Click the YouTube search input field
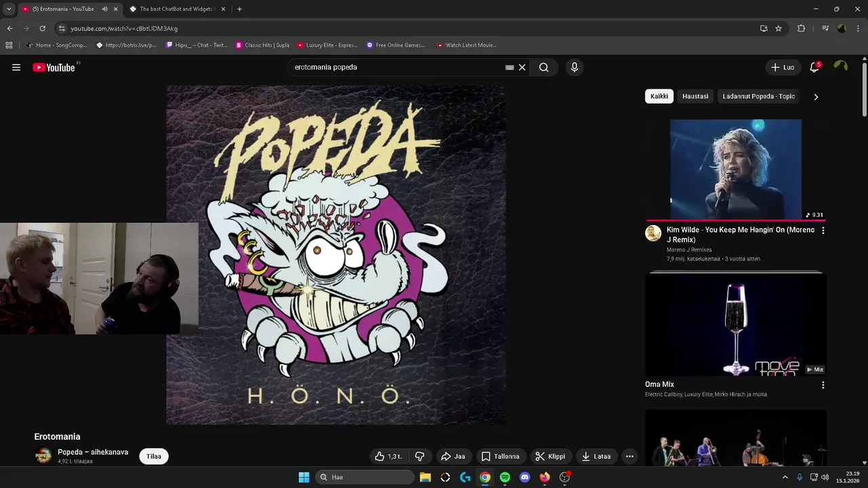 (x=397, y=67)
